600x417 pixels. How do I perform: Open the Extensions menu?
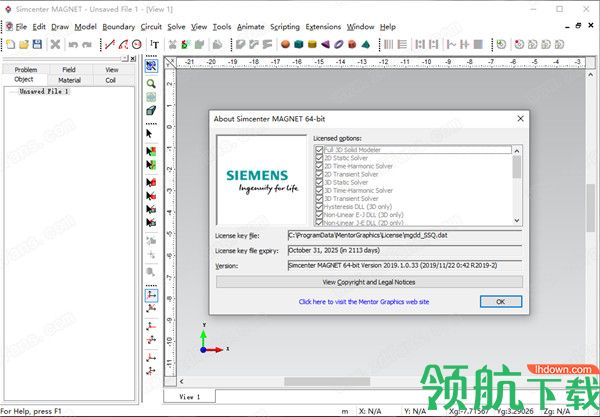click(x=323, y=27)
